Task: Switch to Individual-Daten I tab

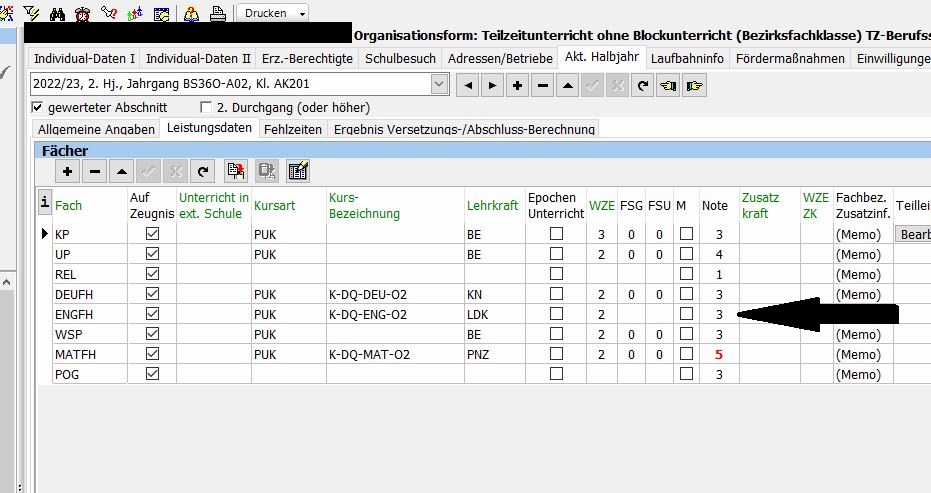Action: (x=84, y=59)
